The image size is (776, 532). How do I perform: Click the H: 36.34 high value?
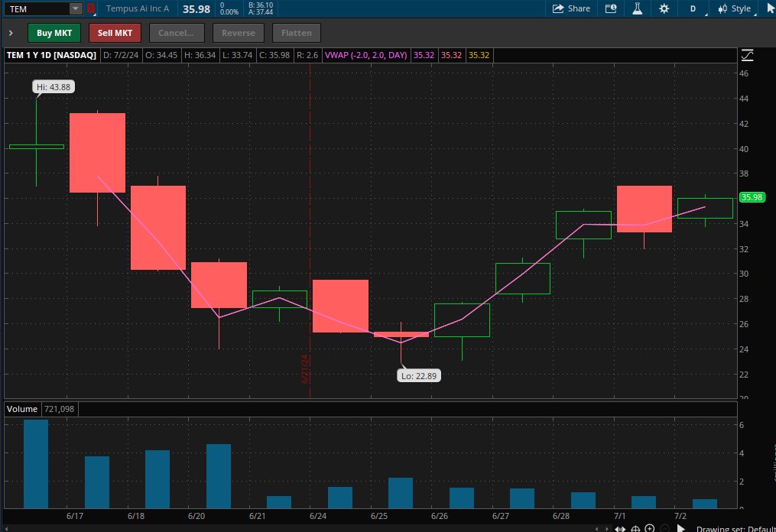point(200,55)
